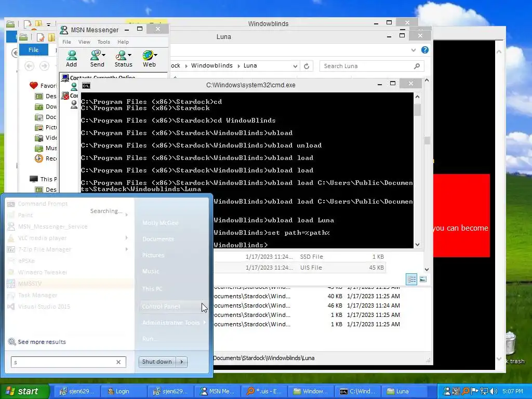Open the Web dropdown arrow in MSN Messenger
532x399 pixels.
(155, 55)
